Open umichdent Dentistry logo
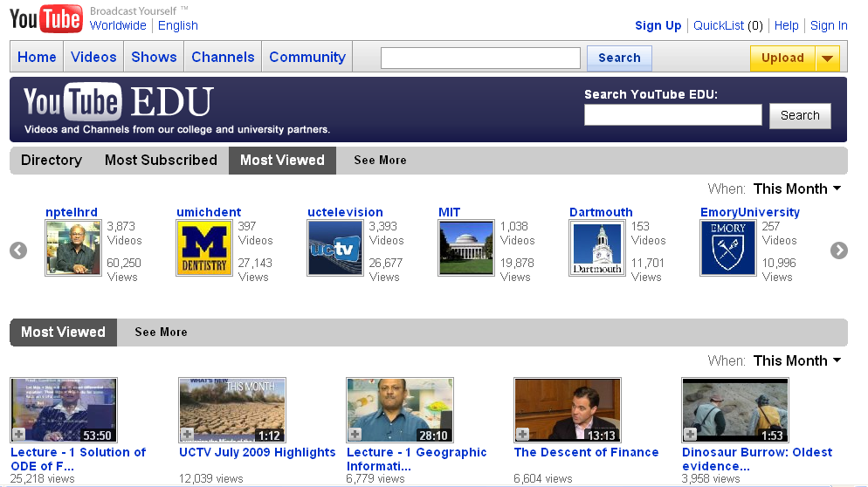The image size is (868, 487). coord(204,248)
